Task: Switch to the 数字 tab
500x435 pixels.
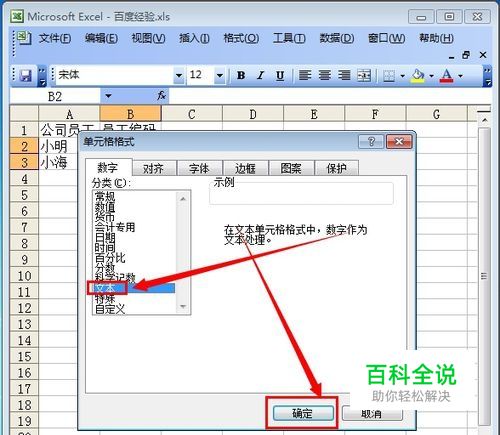Action: pyautogui.click(x=108, y=167)
